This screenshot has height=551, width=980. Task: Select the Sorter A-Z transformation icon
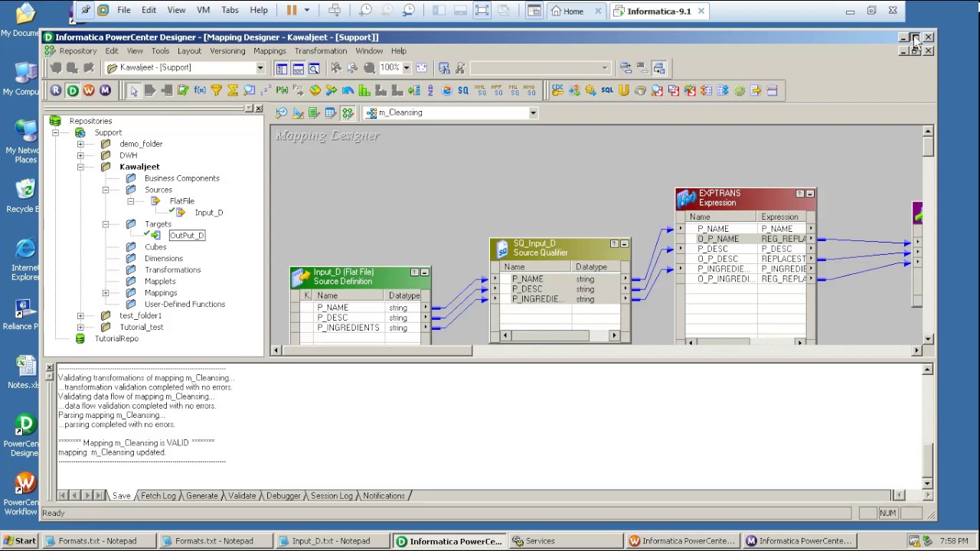click(430, 90)
